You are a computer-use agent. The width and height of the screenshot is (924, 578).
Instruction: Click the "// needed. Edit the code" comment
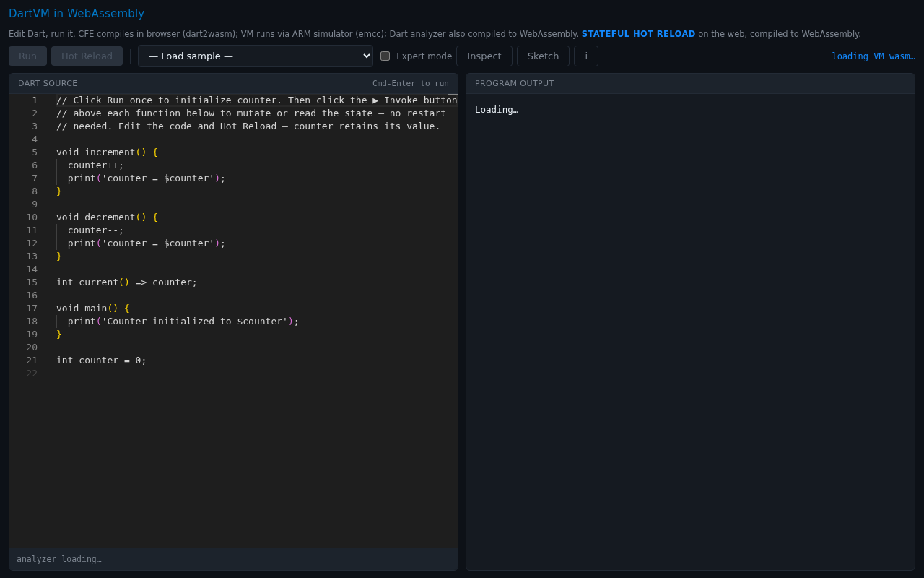pos(248,126)
